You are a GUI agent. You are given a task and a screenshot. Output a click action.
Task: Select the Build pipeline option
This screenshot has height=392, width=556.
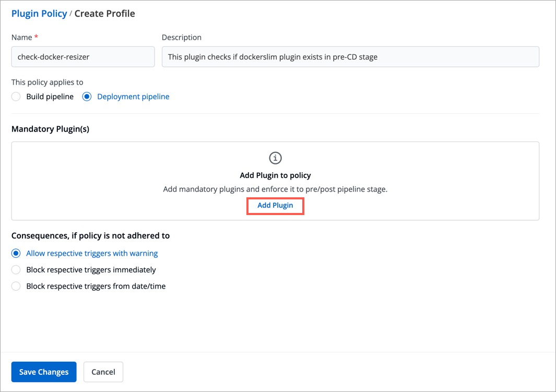click(16, 97)
